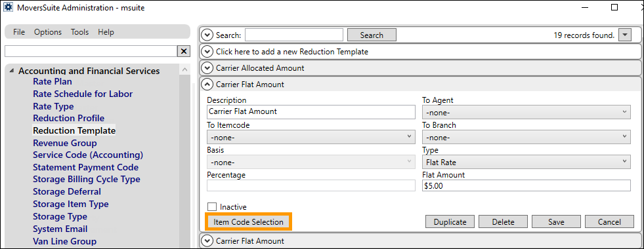The height and width of the screenshot is (249, 644).
Task: Open the Tools menu
Action: click(x=79, y=32)
